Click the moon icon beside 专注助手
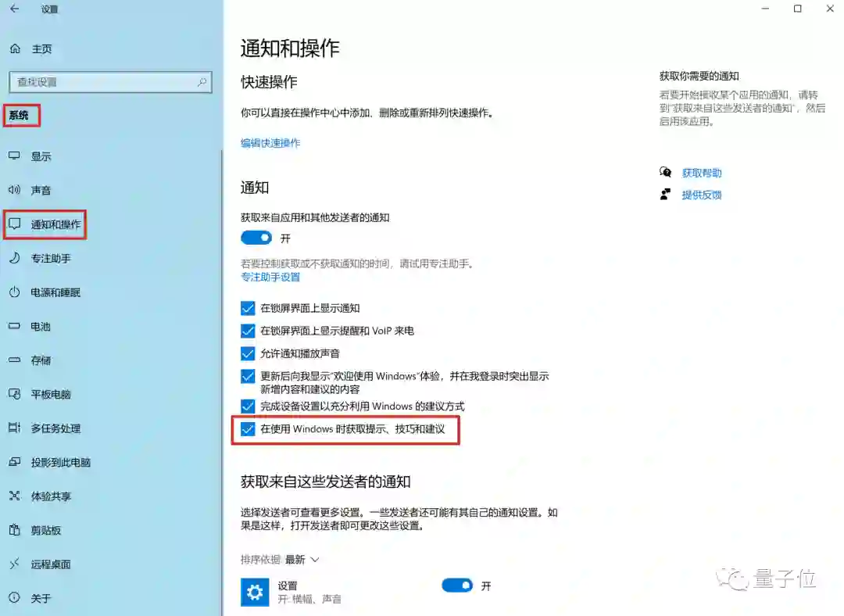844x616 pixels. 15,258
